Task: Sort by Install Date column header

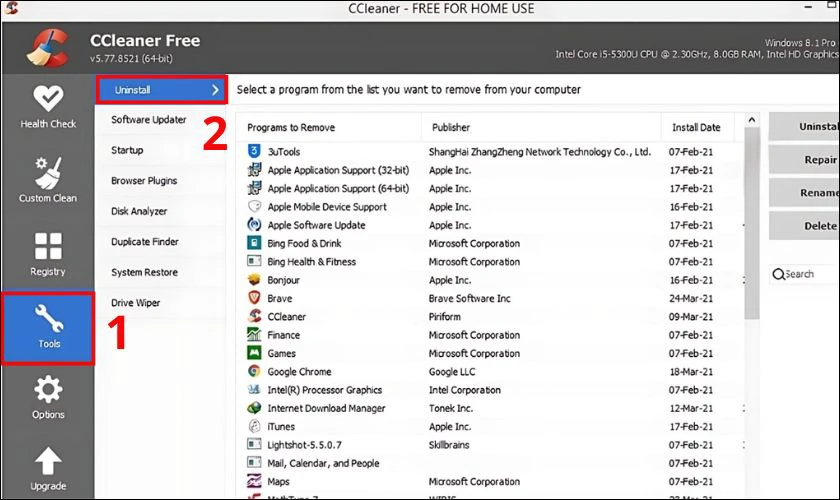Action: (698, 127)
